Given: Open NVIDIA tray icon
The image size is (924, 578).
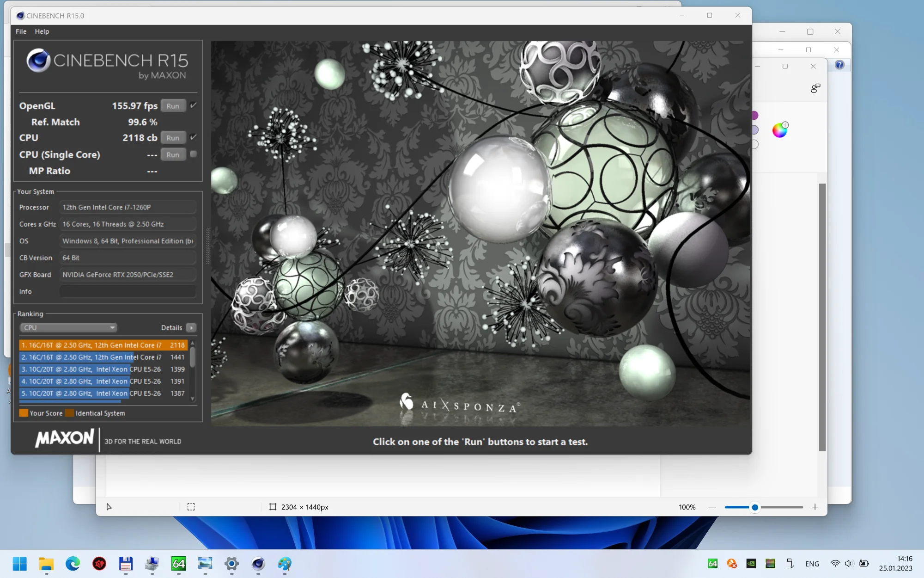Looking at the screenshot, I should [x=751, y=564].
